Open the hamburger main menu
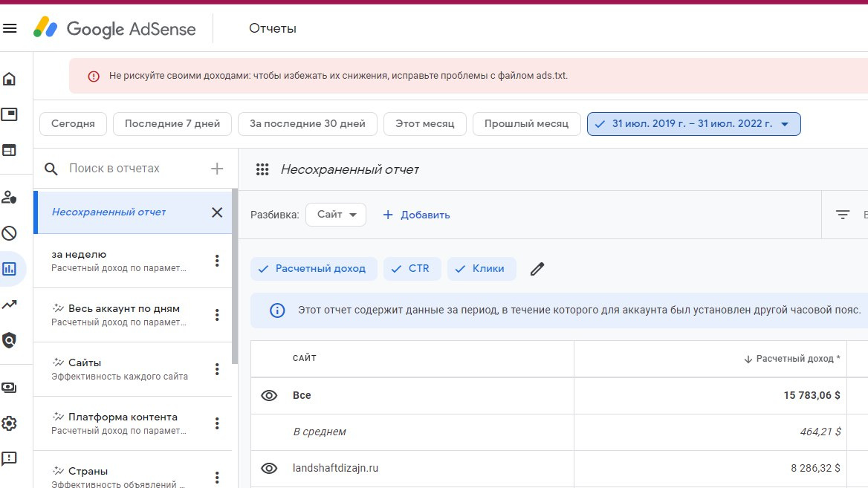 click(x=10, y=29)
